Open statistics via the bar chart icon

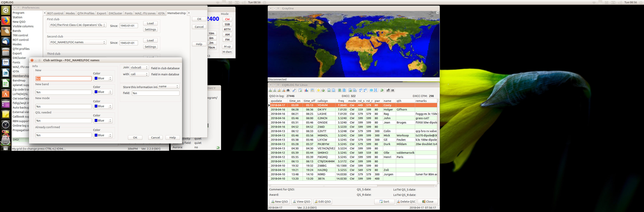coord(307,90)
